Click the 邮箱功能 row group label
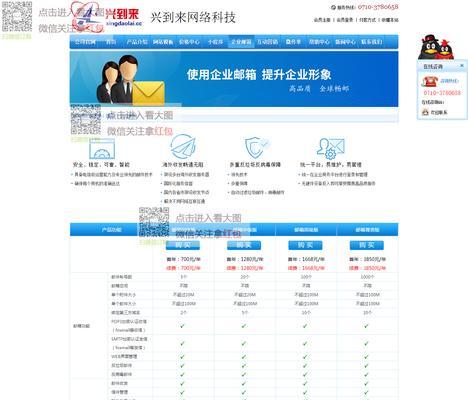Image resolution: width=468 pixels, height=400 pixels. click(82, 326)
